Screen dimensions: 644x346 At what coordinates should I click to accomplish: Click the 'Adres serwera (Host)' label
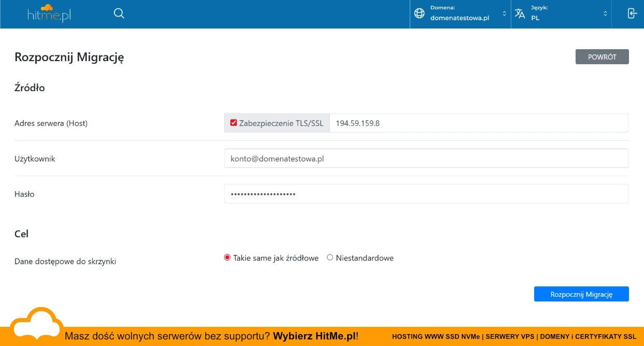click(x=51, y=123)
